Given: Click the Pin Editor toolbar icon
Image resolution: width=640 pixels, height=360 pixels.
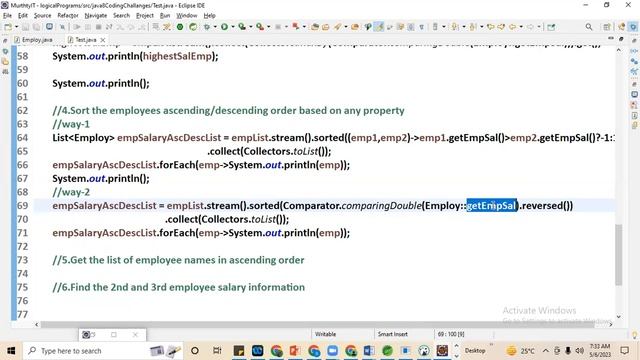Looking at the screenshot, I should pos(551,27).
